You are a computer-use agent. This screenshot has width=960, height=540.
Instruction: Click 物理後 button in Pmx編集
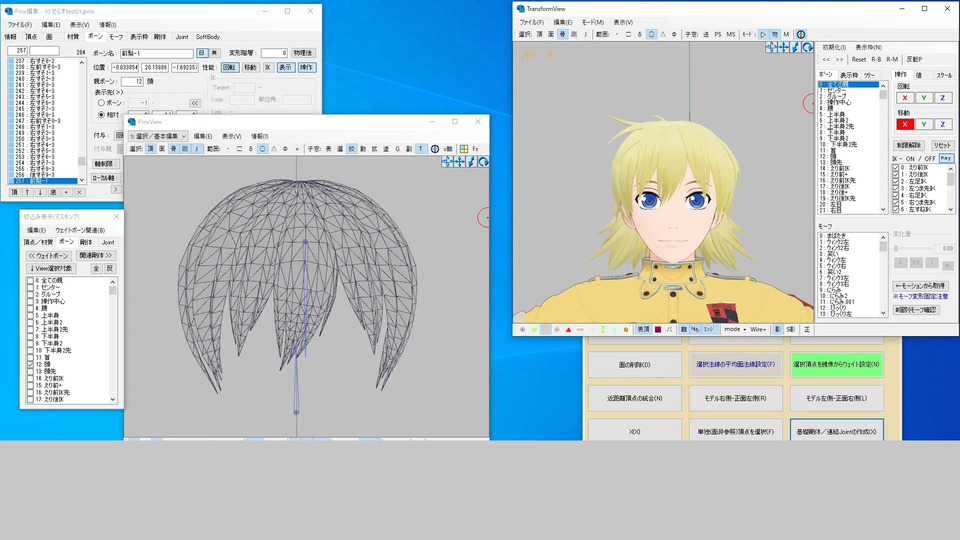coord(302,53)
